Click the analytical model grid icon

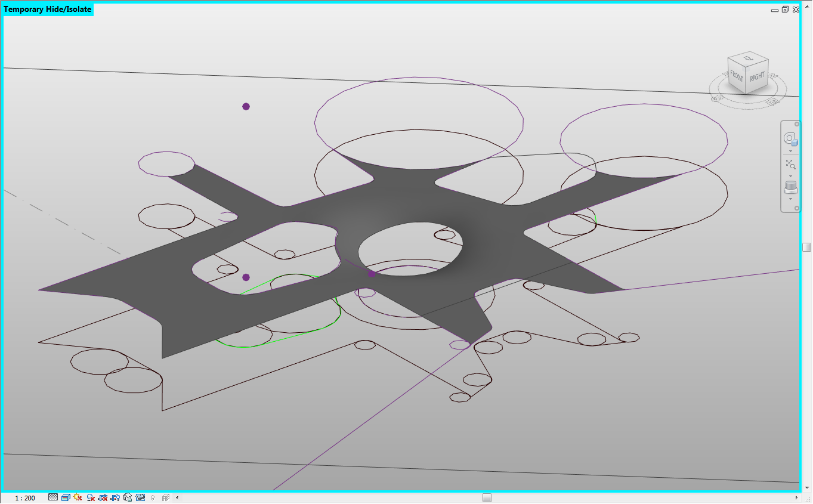click(x=166, y=497)
